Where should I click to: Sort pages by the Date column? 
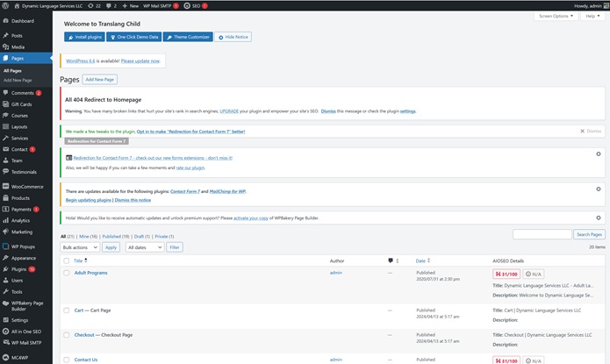pyautogui.click(x=423, y=261)
